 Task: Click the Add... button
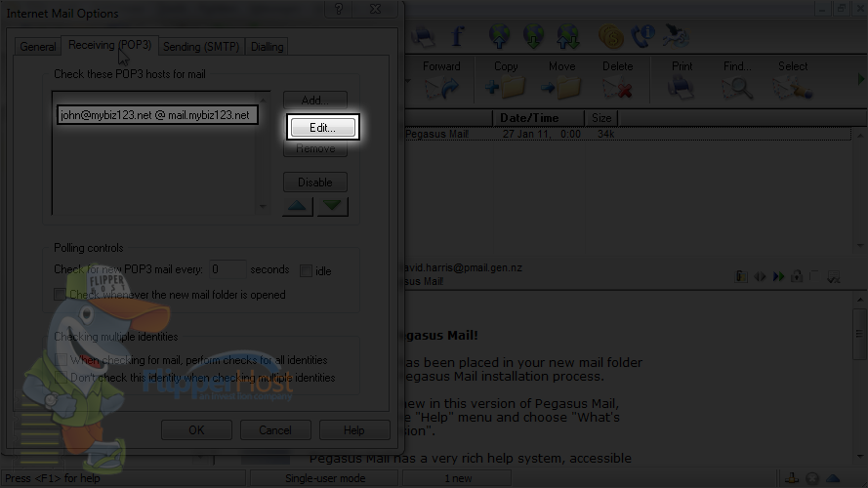(315, 101)
